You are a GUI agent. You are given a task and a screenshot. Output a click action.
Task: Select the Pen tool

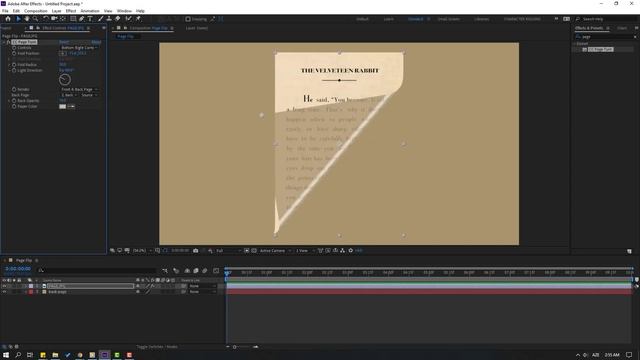(x=82, y=19)
